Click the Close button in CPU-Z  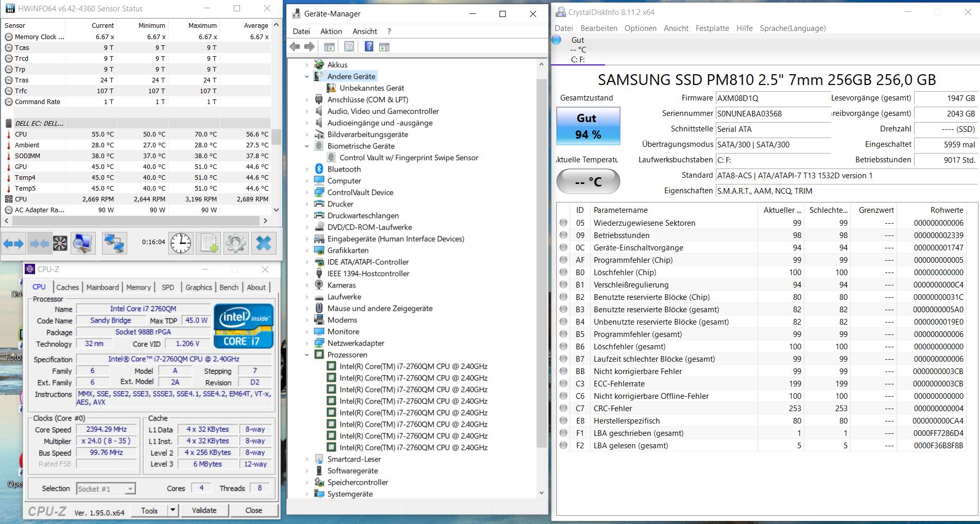tap(253, 511)
